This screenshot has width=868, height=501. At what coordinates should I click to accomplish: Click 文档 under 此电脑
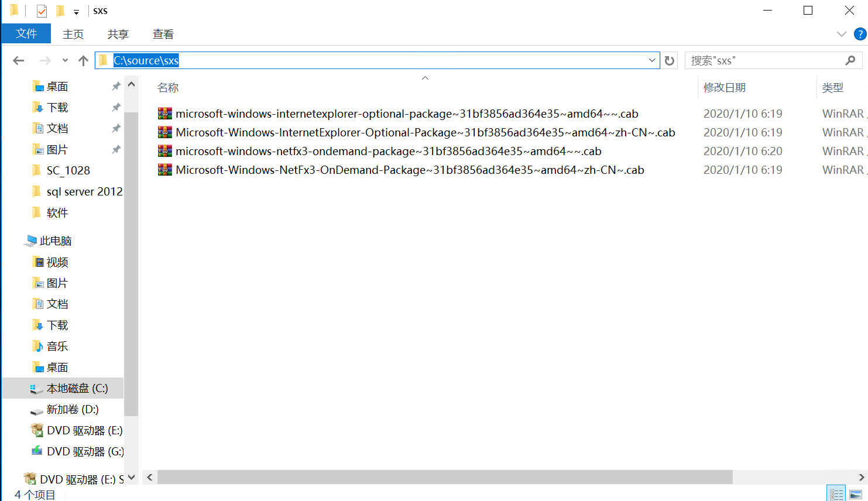coord(57,304)
